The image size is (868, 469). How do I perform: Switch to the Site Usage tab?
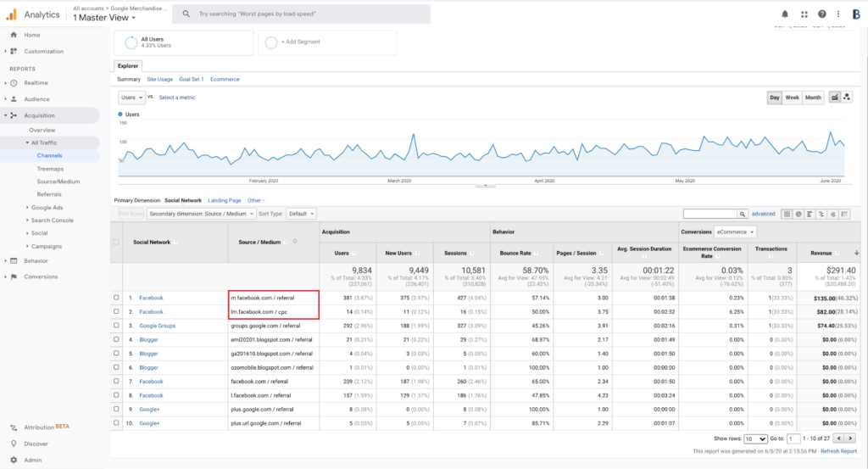click(159, 79)
